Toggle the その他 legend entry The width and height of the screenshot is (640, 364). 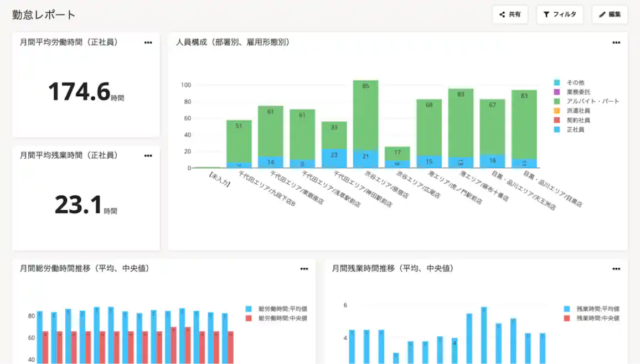click(x=576, y=82)
